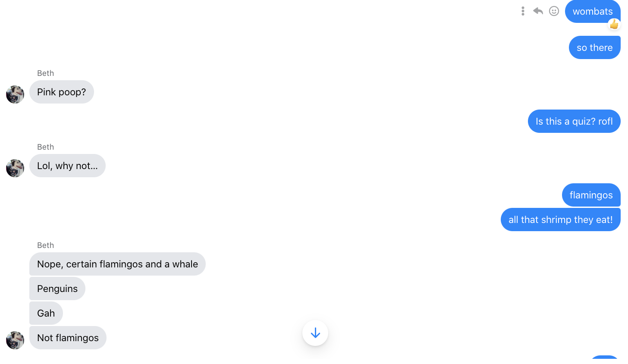Screen dimensions: 628x364
Task: Open Beth's avatar beside Lol, why not
Action: coord(15,168)
